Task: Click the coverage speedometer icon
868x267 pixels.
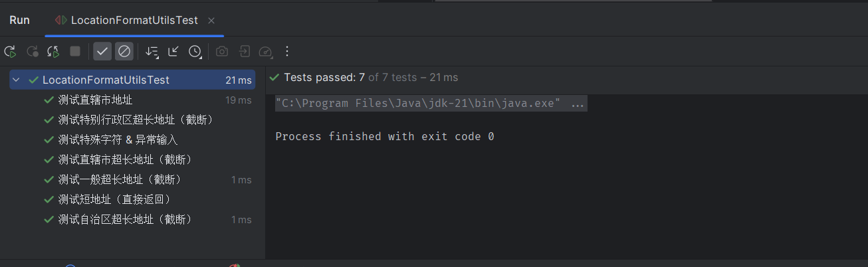Action: pyautogui.click(x=265, y=51)
